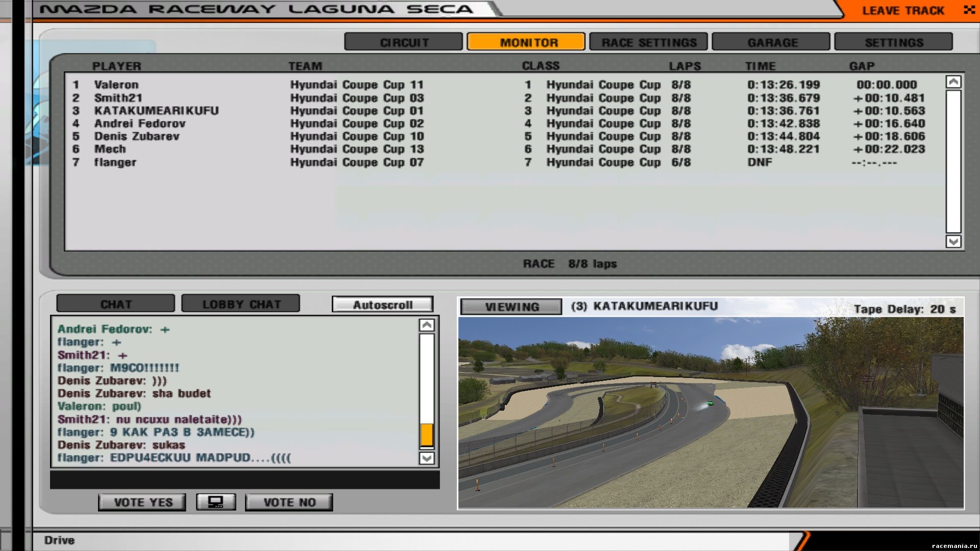Click the chat message input field
The image size is (980, 551).
point(245,480)
